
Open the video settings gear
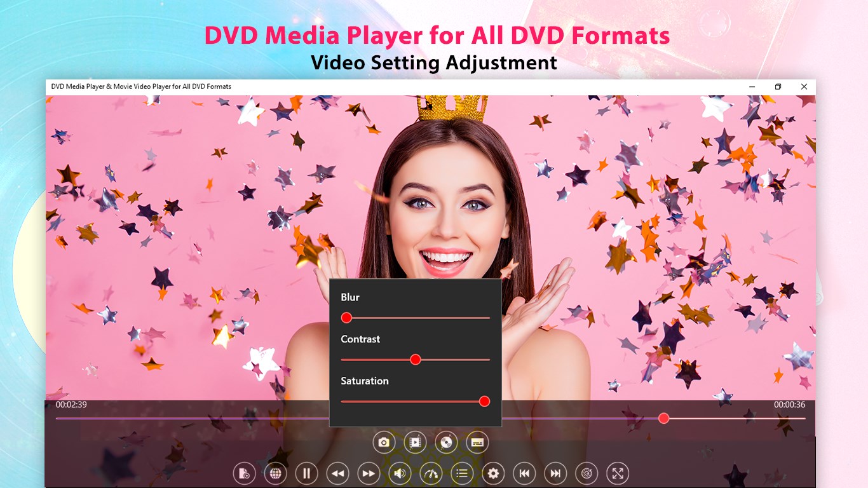[493, 473]
